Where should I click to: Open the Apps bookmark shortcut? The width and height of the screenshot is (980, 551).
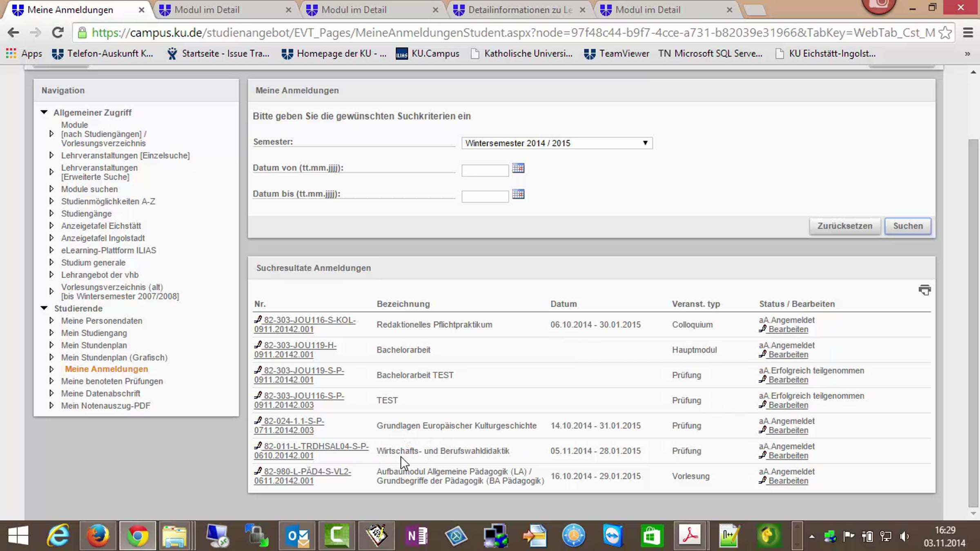pyautogui.click(x=24, y=53)
